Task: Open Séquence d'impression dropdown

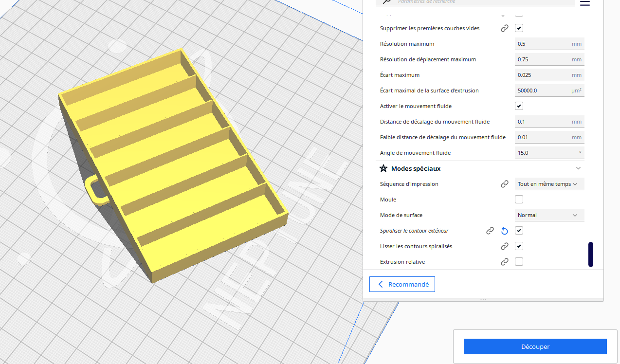Action: point(549,184)
